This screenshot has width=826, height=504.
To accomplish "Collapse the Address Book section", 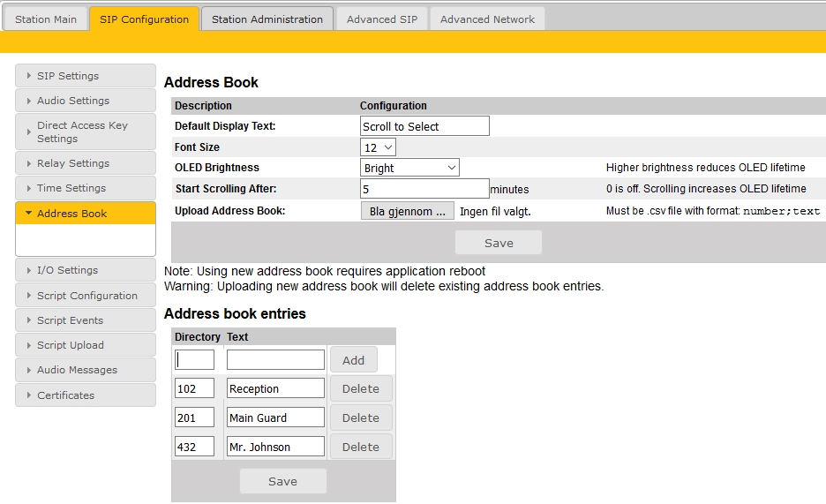I will (85, 214).
